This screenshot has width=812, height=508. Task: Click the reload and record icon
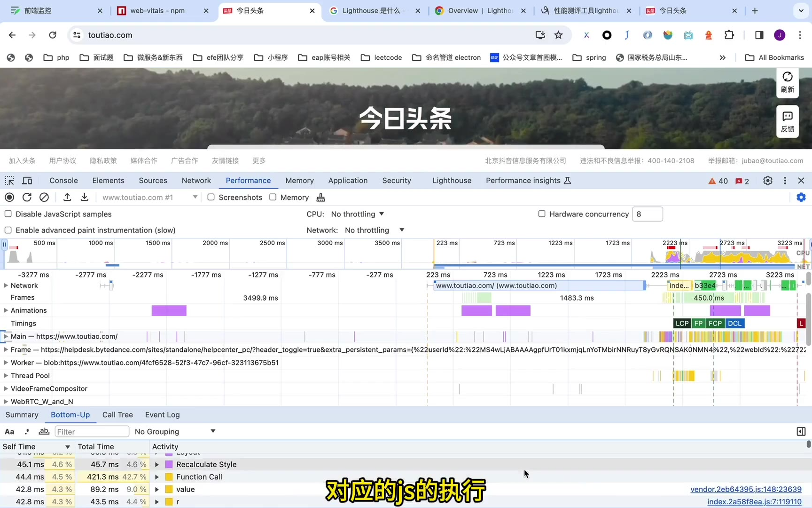point(27,198)
